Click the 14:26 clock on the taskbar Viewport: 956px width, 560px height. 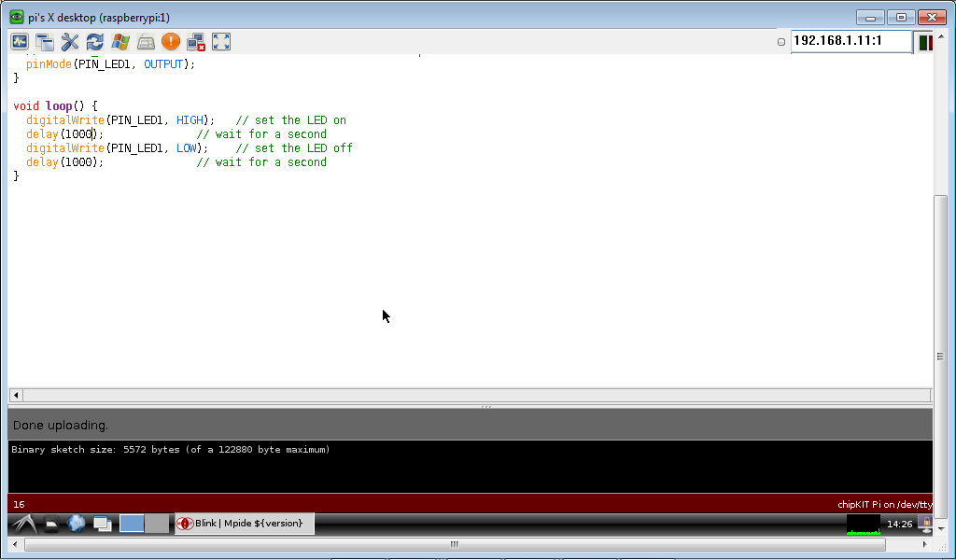899,524
